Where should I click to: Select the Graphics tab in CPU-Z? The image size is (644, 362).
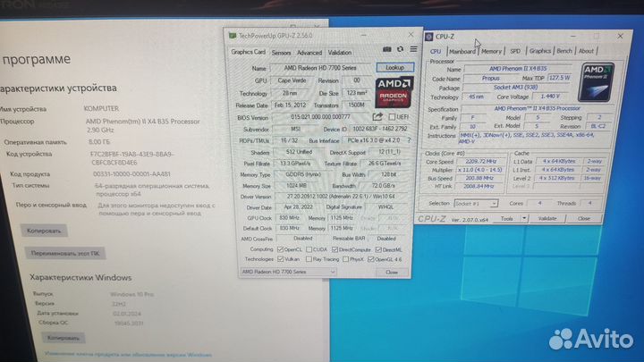[539, 51]
